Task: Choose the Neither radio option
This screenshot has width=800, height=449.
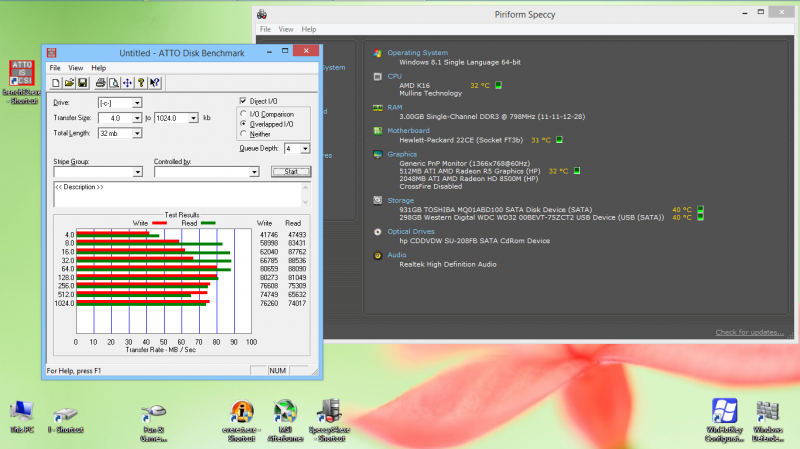Action: 243,133
